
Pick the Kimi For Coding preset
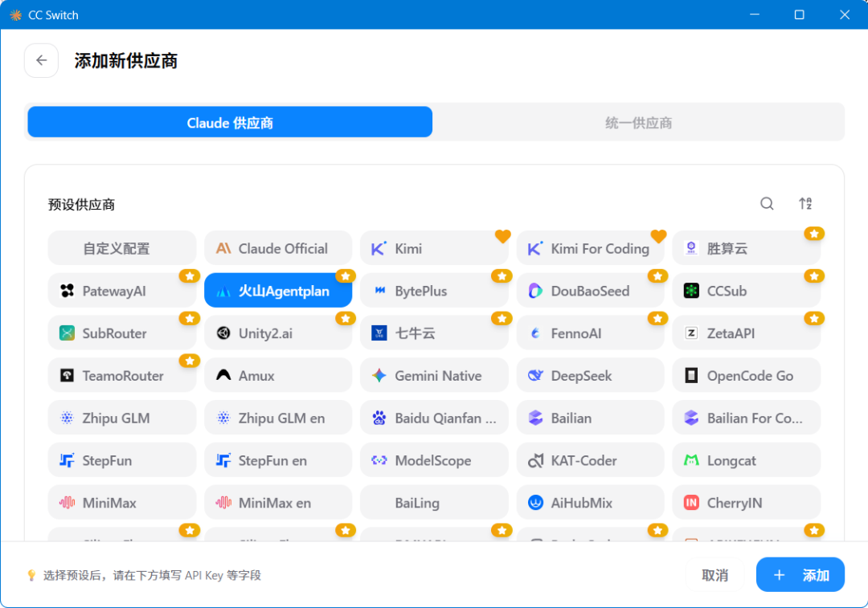pos(590,248)
